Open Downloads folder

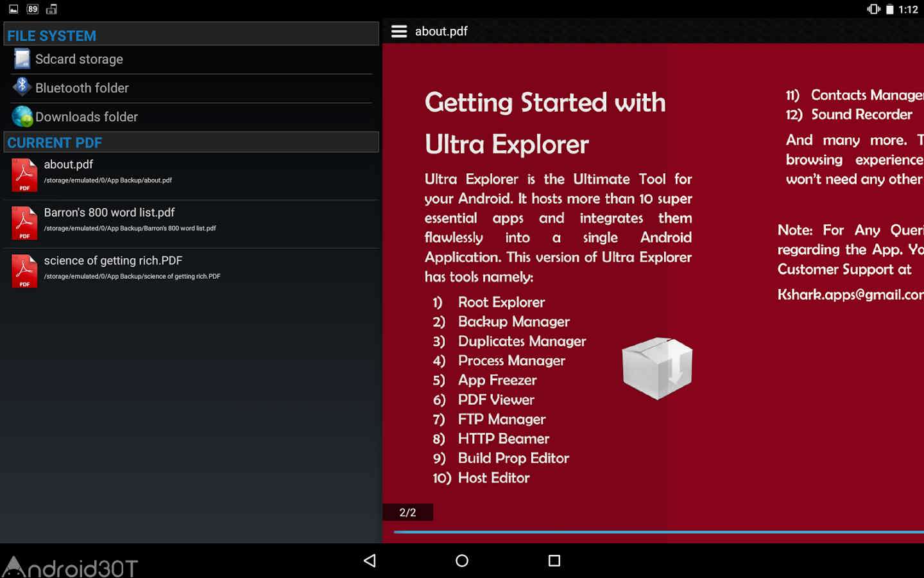point(191,117)
